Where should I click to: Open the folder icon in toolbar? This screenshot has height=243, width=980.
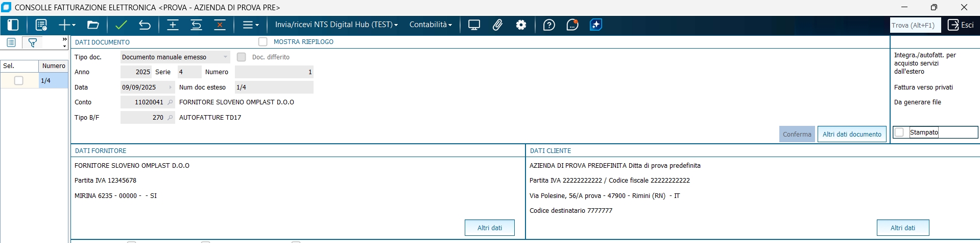[93, 25]
